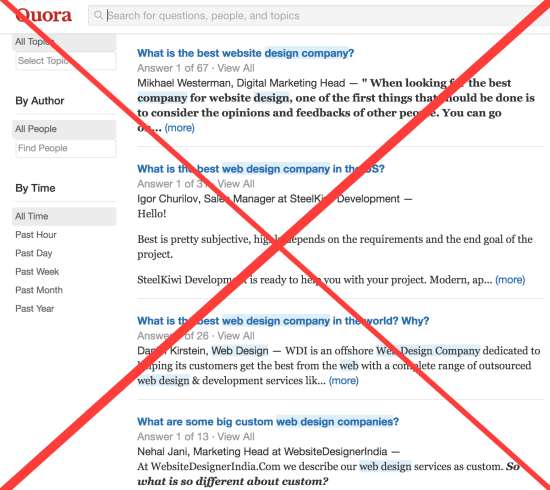Click the Find People input box
The width and height of the screenshot is (550, 490).
66,148
